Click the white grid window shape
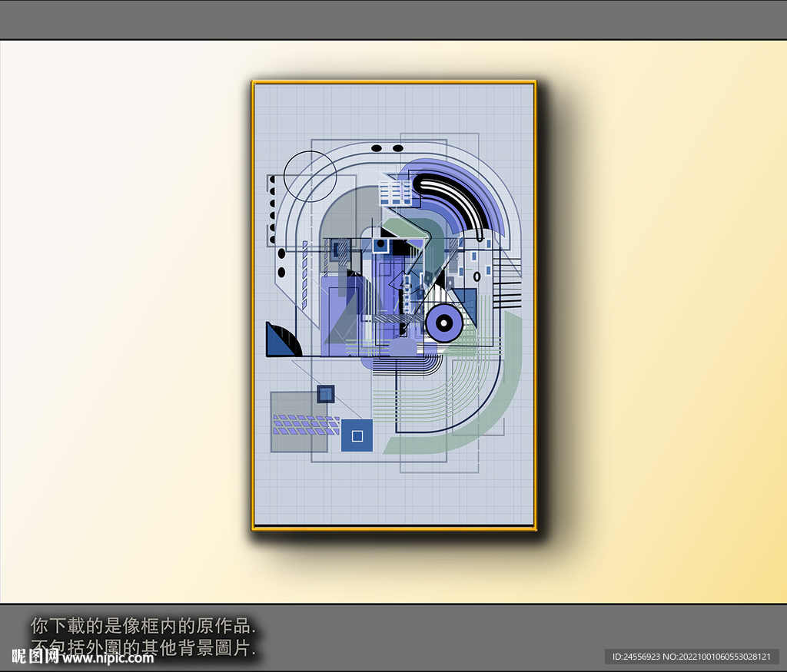This screenshot has width=787, height=672. click(397, 192)
